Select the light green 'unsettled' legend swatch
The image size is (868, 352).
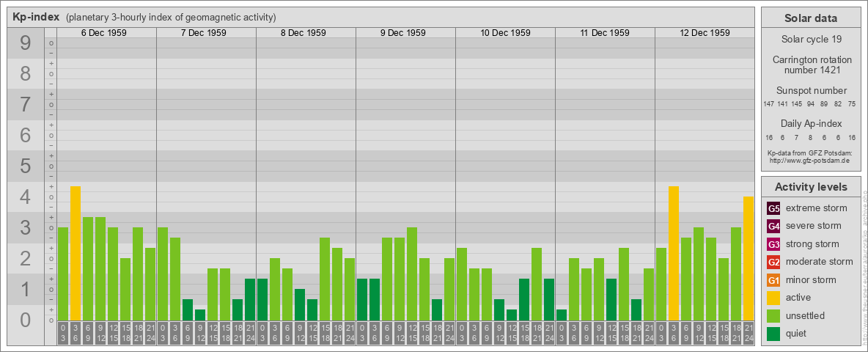click(x=773, y=315)
